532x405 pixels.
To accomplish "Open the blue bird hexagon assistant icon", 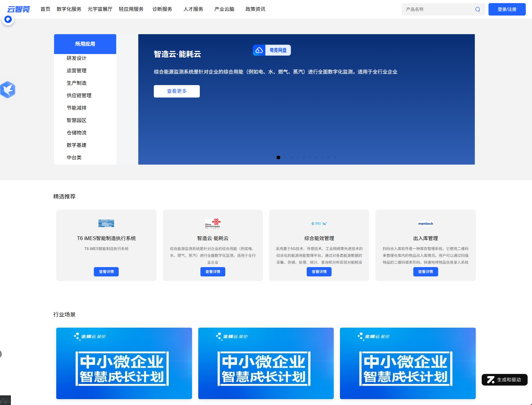I will click(8, 90).
